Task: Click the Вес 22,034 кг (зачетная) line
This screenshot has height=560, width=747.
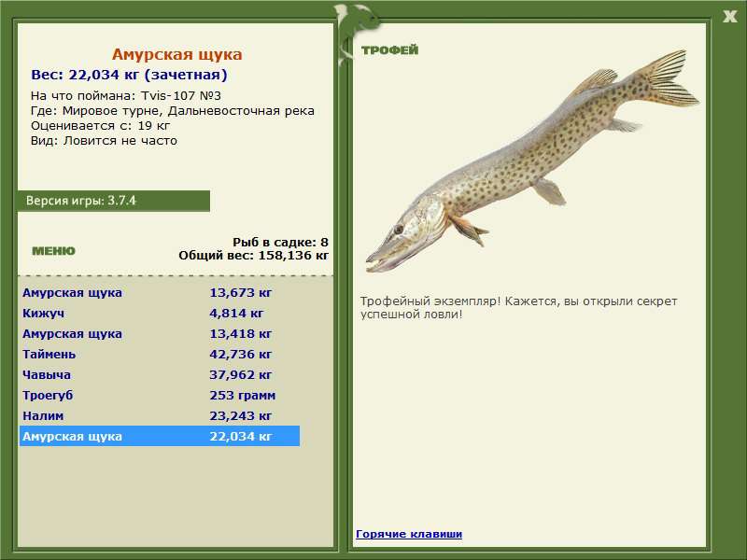Action: pos(129,75)
